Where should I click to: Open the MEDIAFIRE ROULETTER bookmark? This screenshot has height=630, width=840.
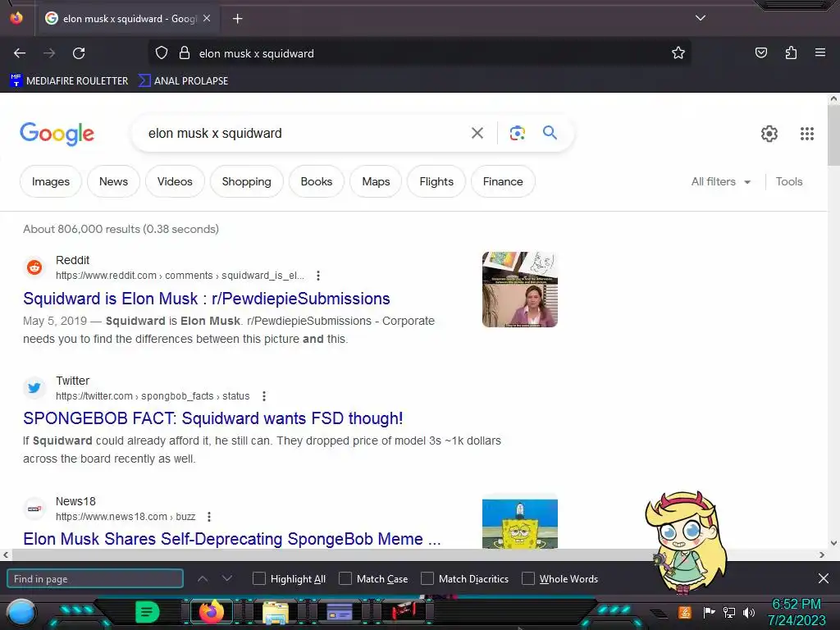tap(69, 81)
